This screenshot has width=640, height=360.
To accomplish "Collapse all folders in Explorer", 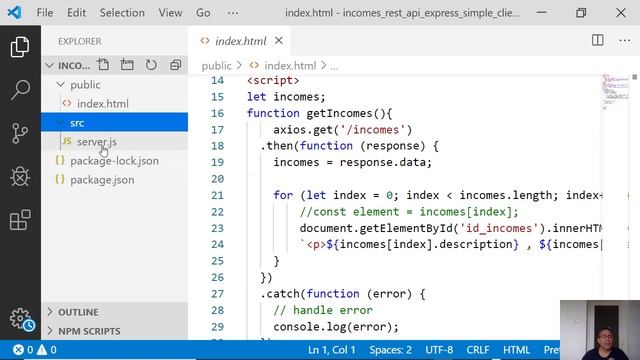I will click(176, 65).
